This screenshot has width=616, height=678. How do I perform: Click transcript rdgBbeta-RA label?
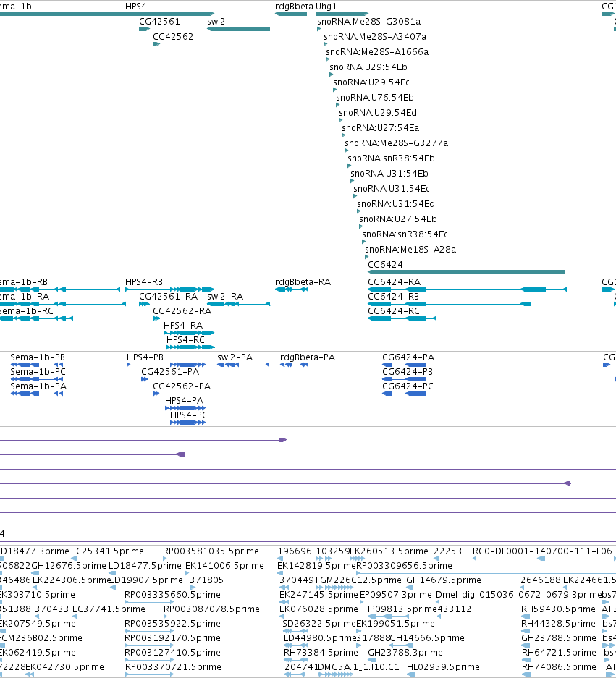[303, 282]
